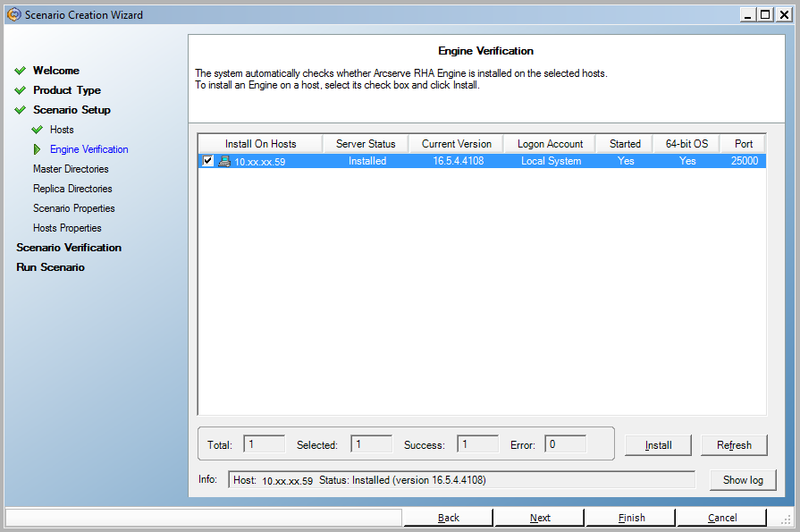
Task: Sort by the Install On Hosts column
Action: pos(260,144)
